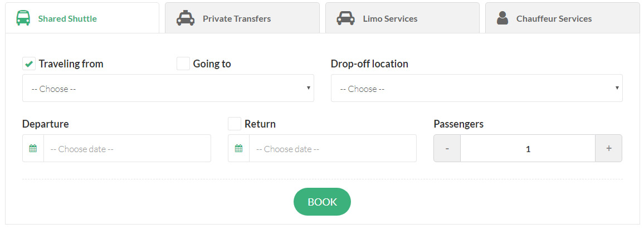Viewport: 644px width, 229px height.
Task: Open the Drop-off location dropdown
Action: 476,88
